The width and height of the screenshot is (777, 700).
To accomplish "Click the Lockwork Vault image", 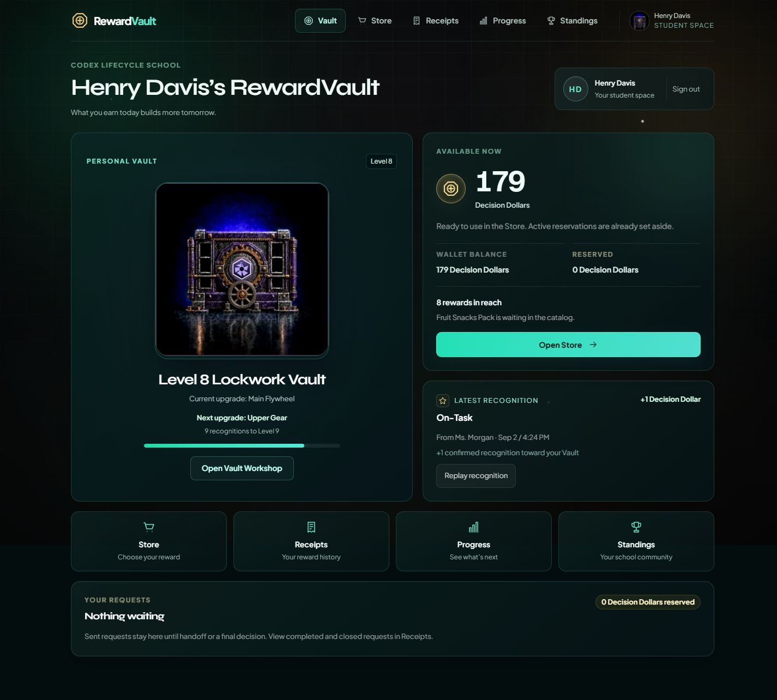I will pyautogui.click(x=242, y=269).
